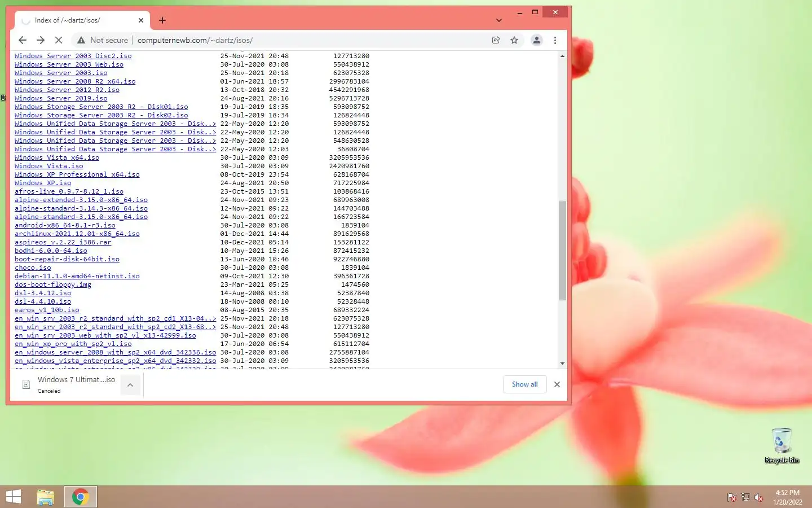Stop loading the page
Viewport: 812px width, 508px height.
[59, 40]
